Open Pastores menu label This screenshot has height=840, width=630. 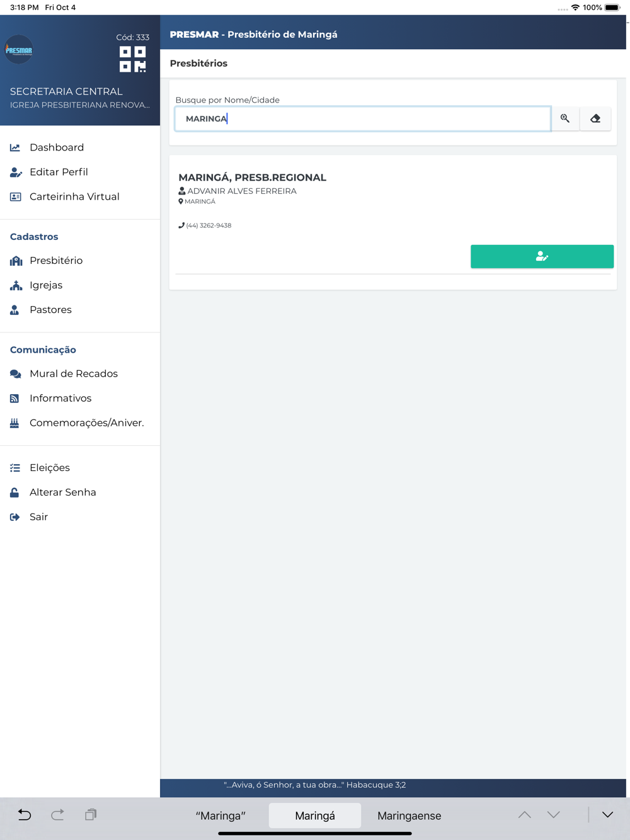point(50,310)
